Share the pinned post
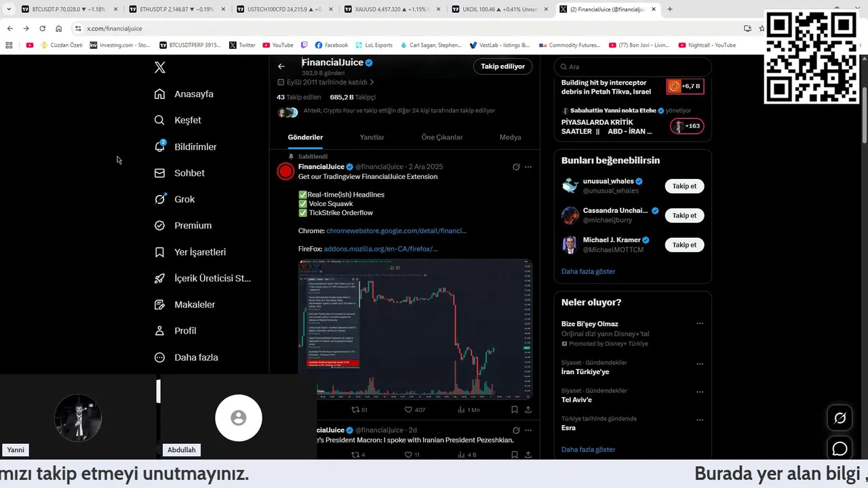The width and height of the screenshot is (868, 488). coord(528,409)
